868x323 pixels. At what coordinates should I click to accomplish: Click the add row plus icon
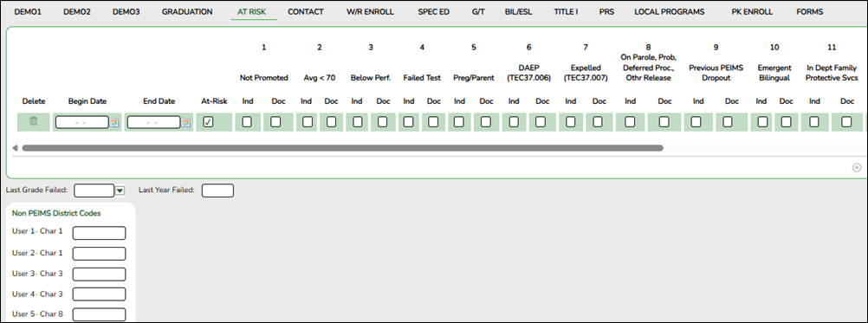(857, 167)
